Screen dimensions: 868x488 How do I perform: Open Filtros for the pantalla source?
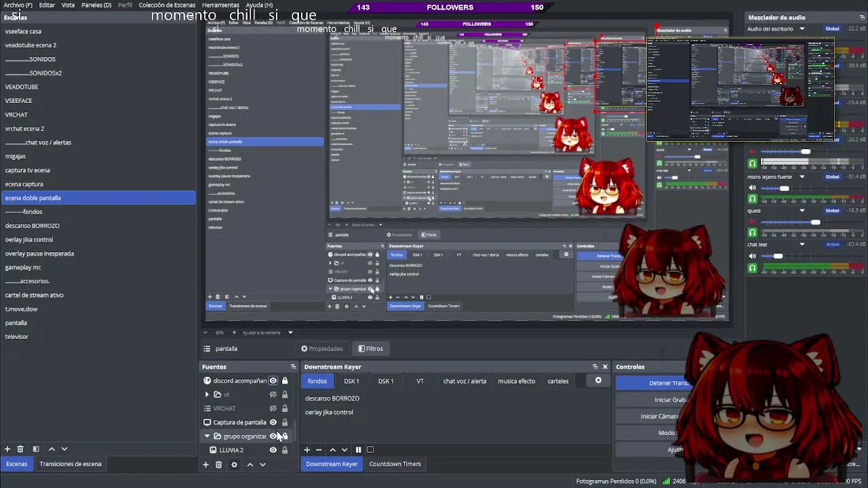370,349
